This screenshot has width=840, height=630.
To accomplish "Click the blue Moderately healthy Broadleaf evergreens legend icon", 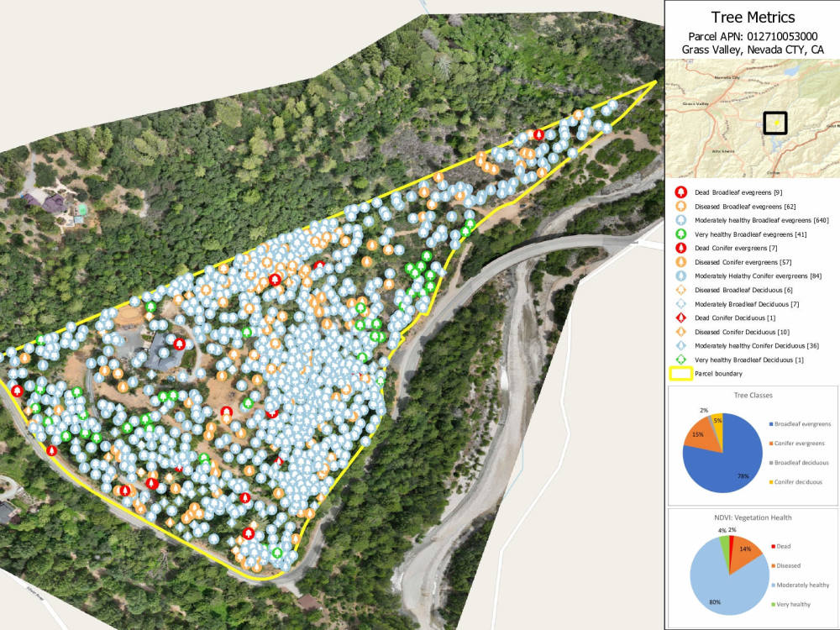I will click(681, 220).
